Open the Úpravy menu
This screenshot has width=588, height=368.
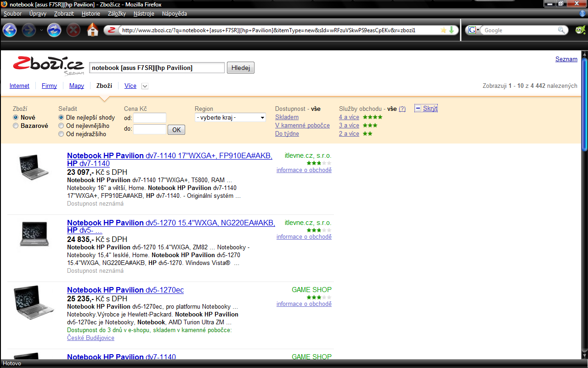coord(38,14)
